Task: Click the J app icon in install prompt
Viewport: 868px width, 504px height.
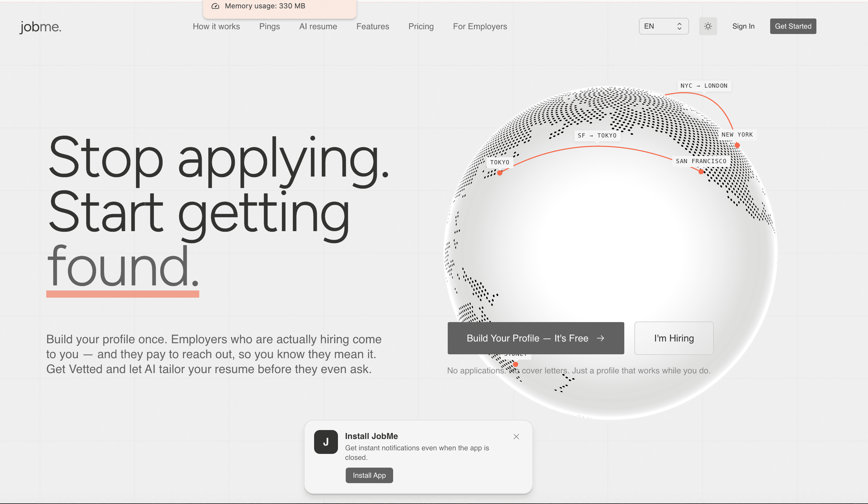Action: (325, 442)
